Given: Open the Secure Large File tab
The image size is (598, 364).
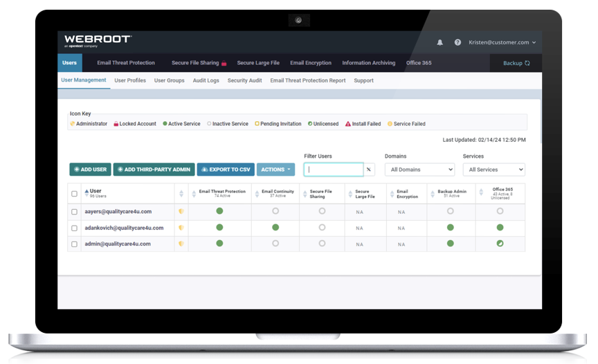Looking at the screenshot, I should 258,63.
